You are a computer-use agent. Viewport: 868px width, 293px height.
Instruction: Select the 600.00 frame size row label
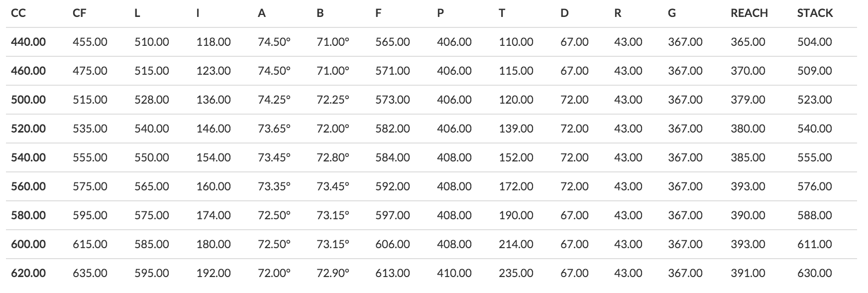tap(28, 244)
